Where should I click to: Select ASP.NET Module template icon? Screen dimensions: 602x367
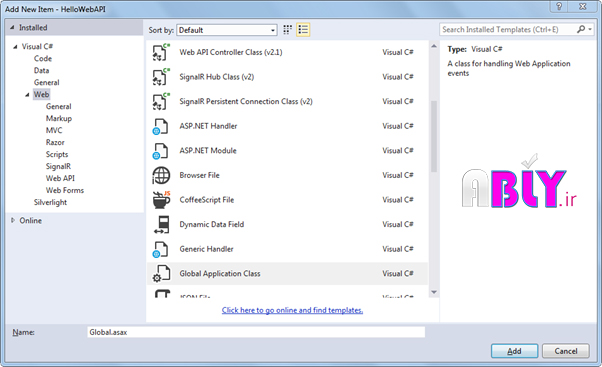pyautogui.click(x=161, y=151)
